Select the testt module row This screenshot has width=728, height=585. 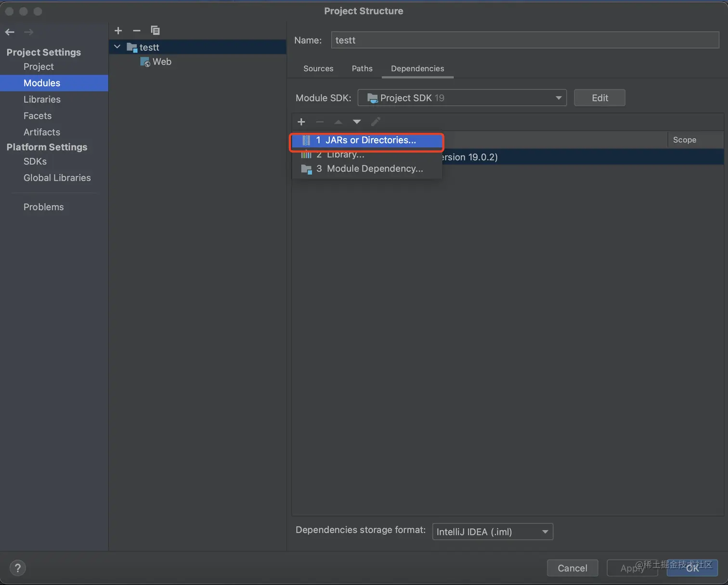(x=197, y=47)
